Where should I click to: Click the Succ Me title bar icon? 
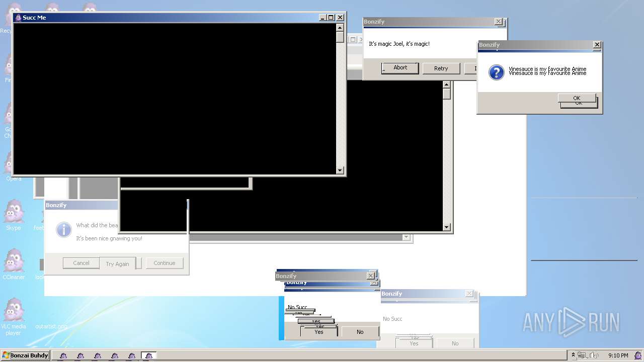[18, 18]
